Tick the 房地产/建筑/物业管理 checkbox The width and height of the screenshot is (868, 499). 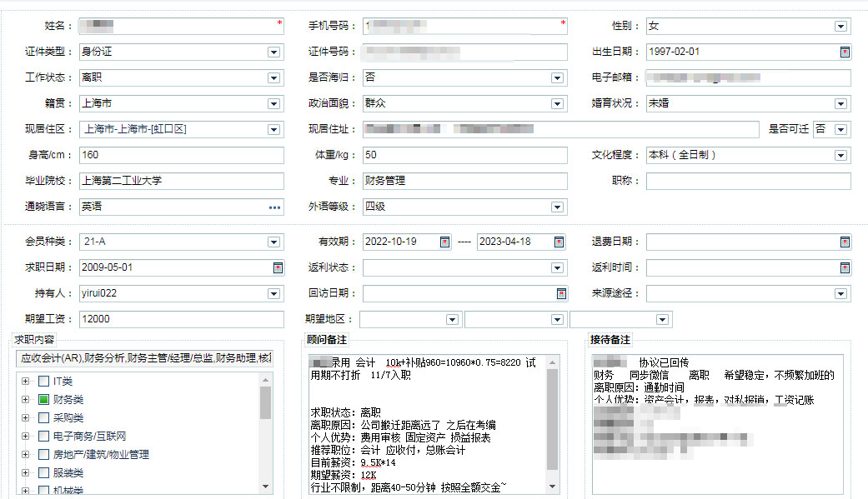pos(43,454)
